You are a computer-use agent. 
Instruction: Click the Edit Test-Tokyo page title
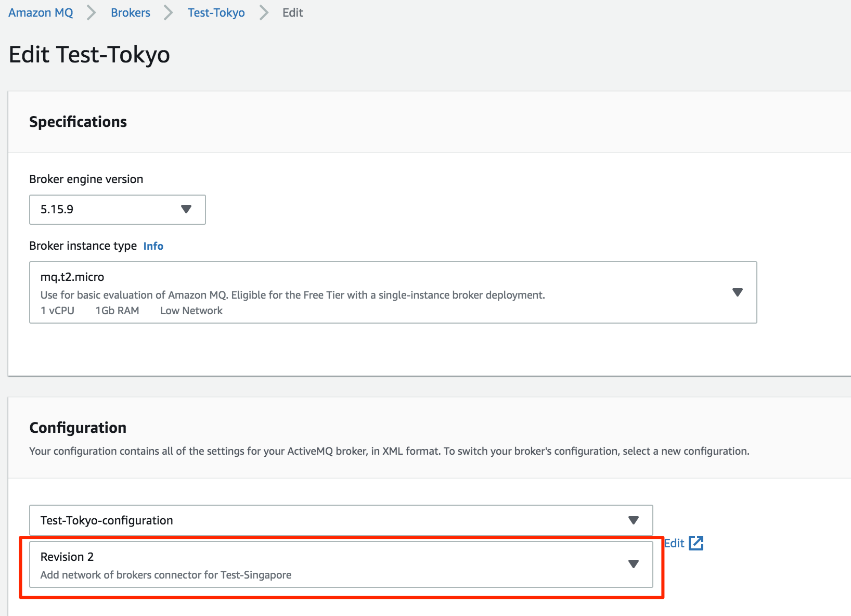(89, 55)
